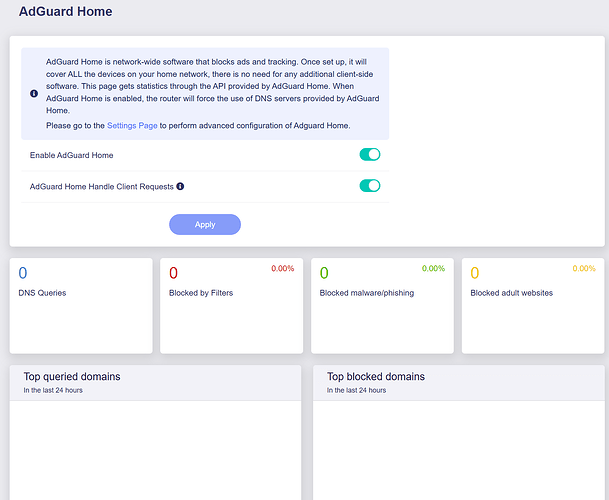This screenshot has height=500, width=609.
Task: Click the Blocked by Filters label
Action: (200, 293)
